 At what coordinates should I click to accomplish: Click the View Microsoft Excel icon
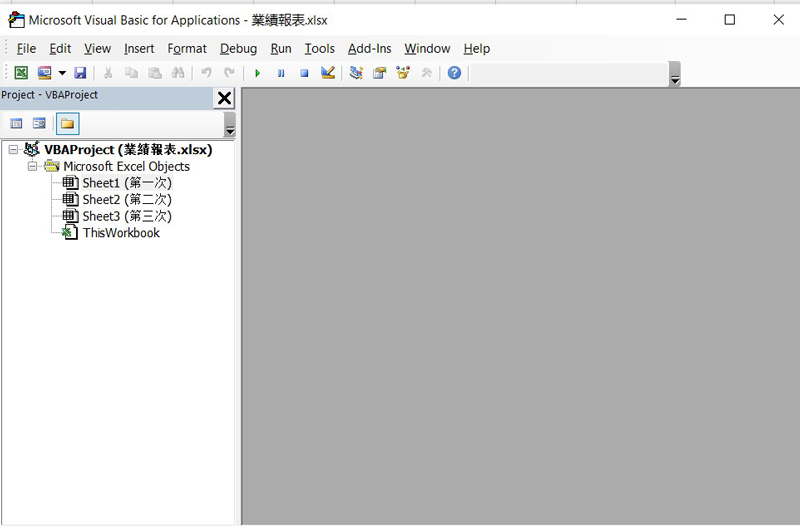tap(20, 73)
